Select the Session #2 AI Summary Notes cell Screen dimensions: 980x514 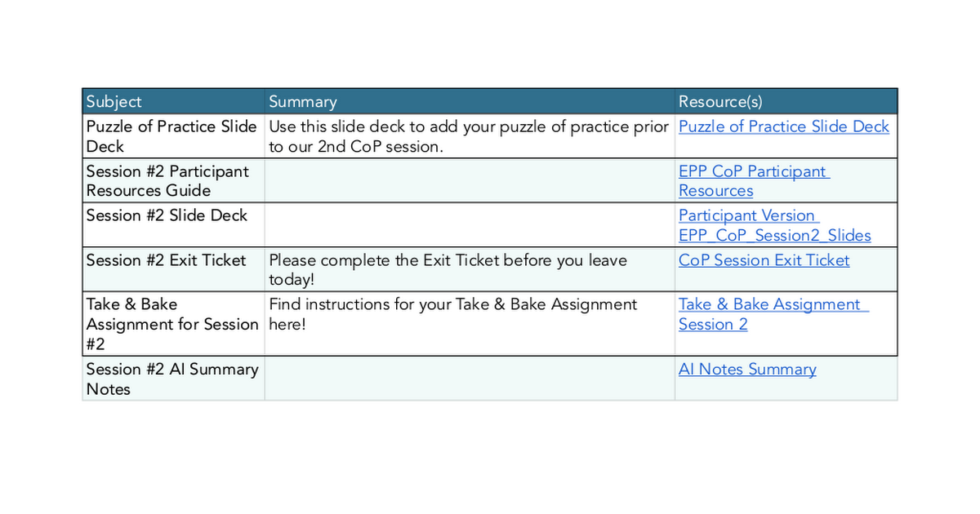(x=171, y=379)
